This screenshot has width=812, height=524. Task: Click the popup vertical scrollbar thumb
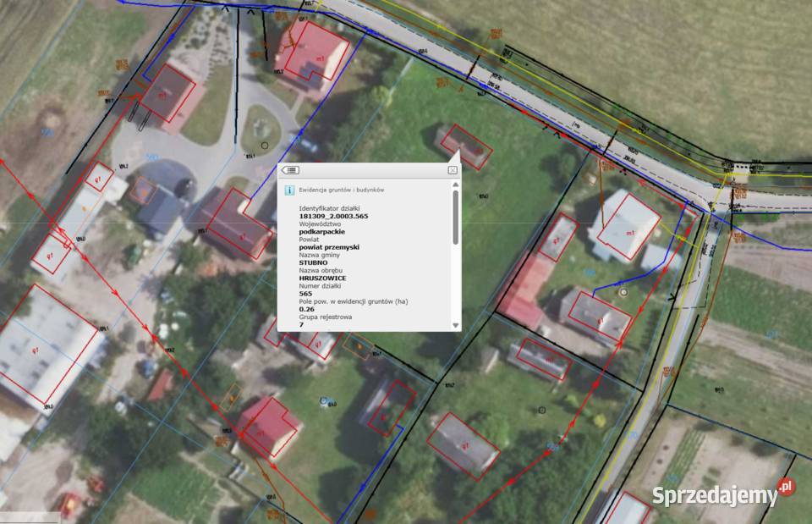coord(456,217)
